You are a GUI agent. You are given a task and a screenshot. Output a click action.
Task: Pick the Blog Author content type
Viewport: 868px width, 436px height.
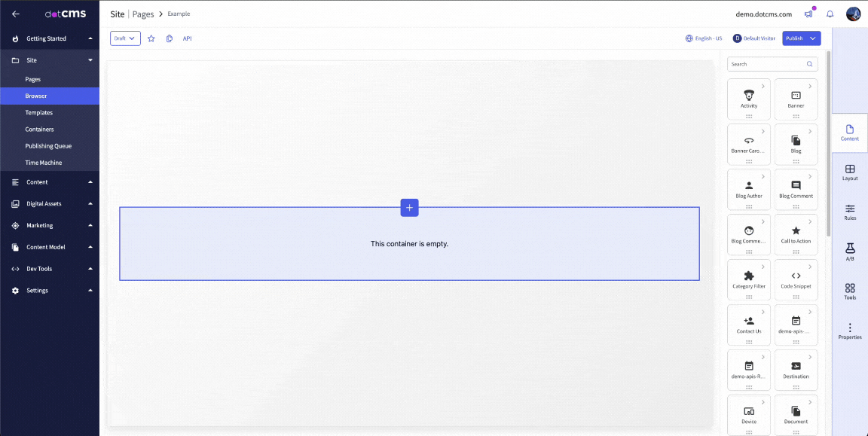pos(748,189)
